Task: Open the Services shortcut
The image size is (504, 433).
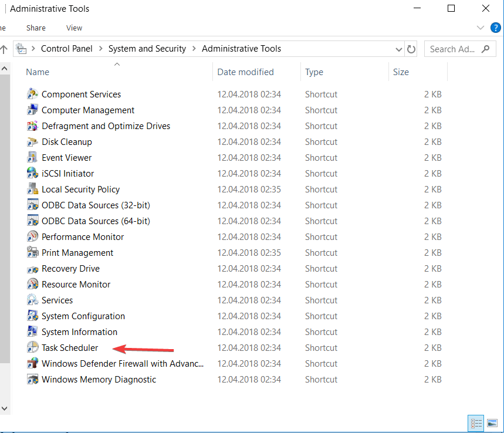Action: click(x=56, y=300)
